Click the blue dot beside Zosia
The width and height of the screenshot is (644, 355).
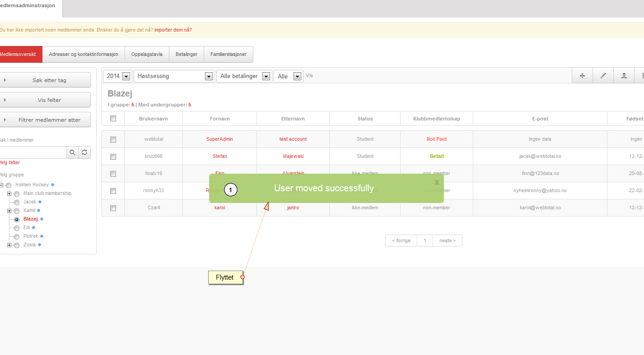tap(39, 244)
